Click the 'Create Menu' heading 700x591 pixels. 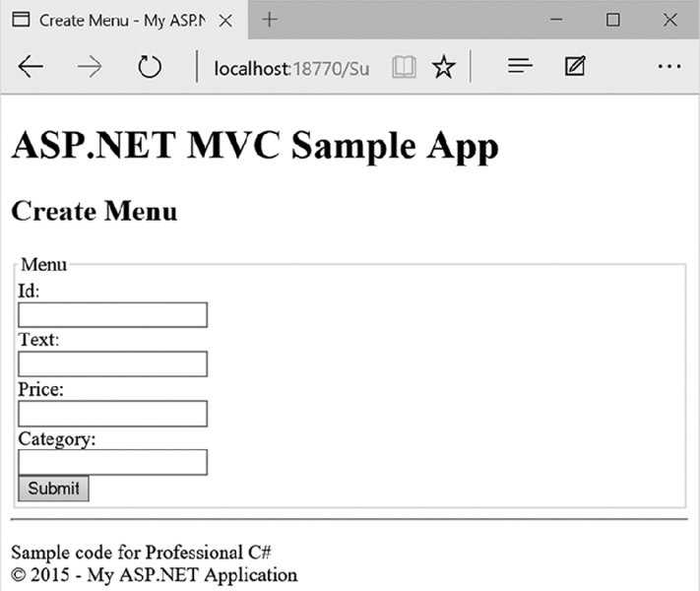tap(95, 211)
